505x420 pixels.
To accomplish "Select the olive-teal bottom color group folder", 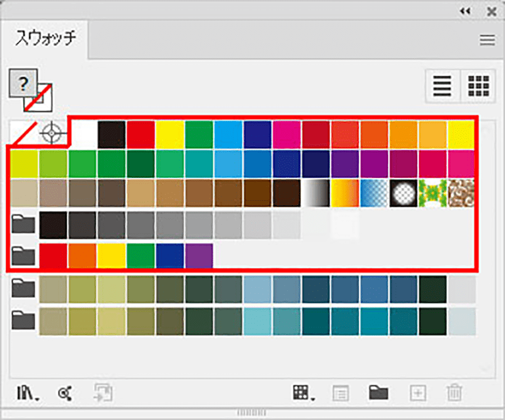I will pyautogui.click(x=24, y=320).
